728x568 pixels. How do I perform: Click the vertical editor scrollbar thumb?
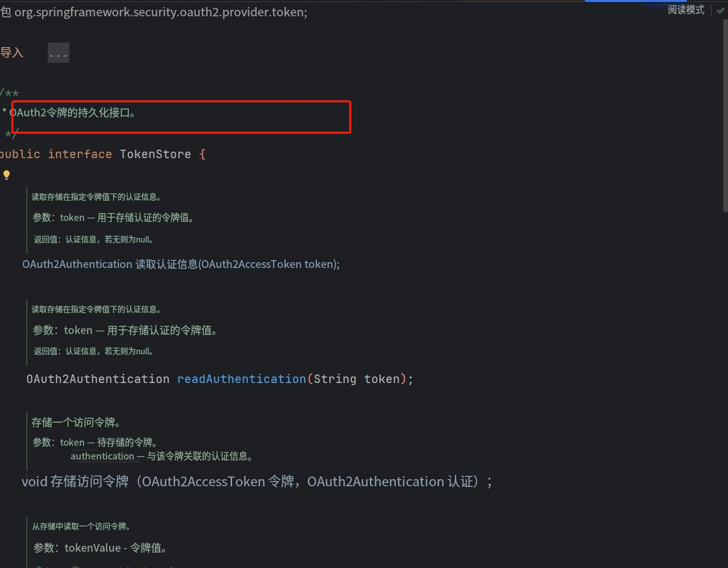click(x=725, y=118)
